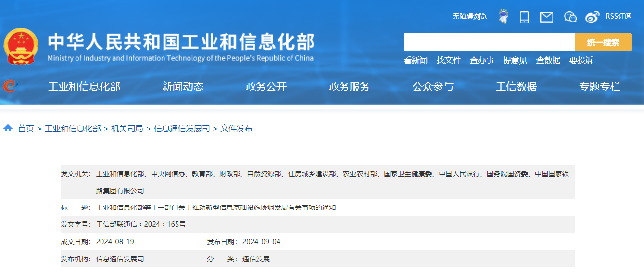Focus the site search input field
The image size is (644, 272).
489,42
